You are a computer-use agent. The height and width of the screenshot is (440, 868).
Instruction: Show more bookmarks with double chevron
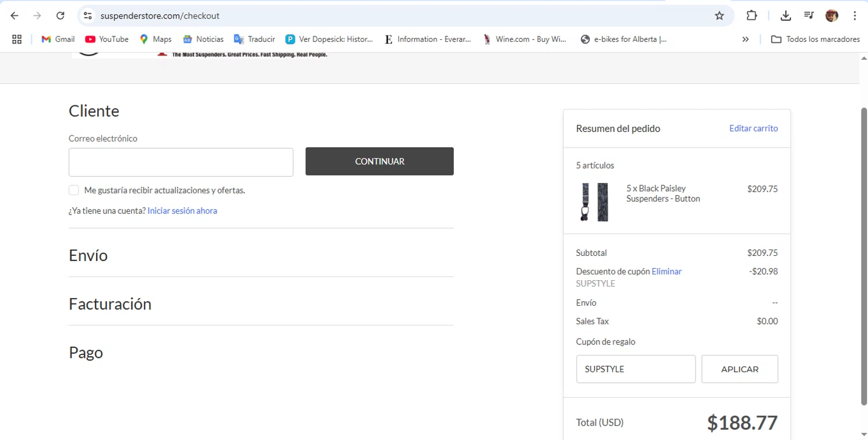(745, 39)
